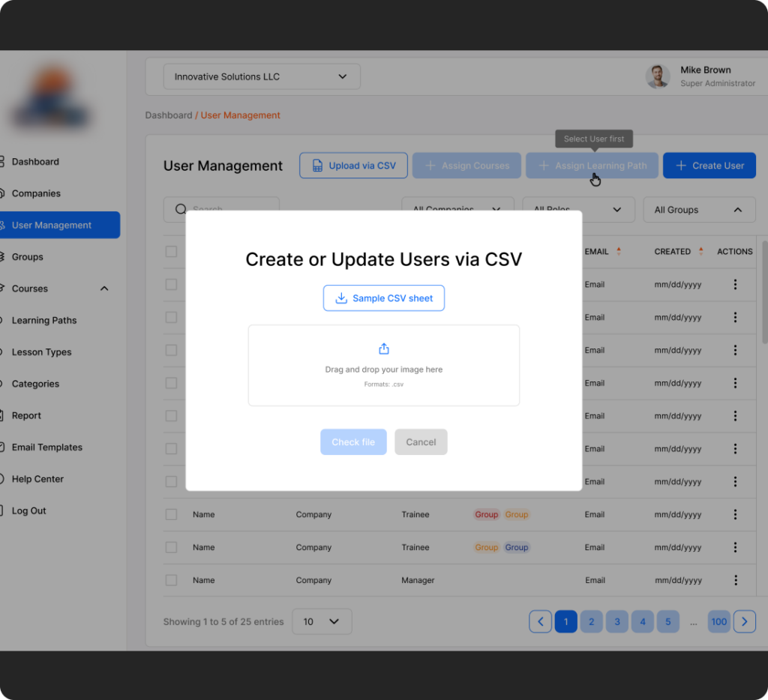Go to page 2 in the pagination
The height and width of the screenshot is (700, 768).
click(x=591, y=621)
